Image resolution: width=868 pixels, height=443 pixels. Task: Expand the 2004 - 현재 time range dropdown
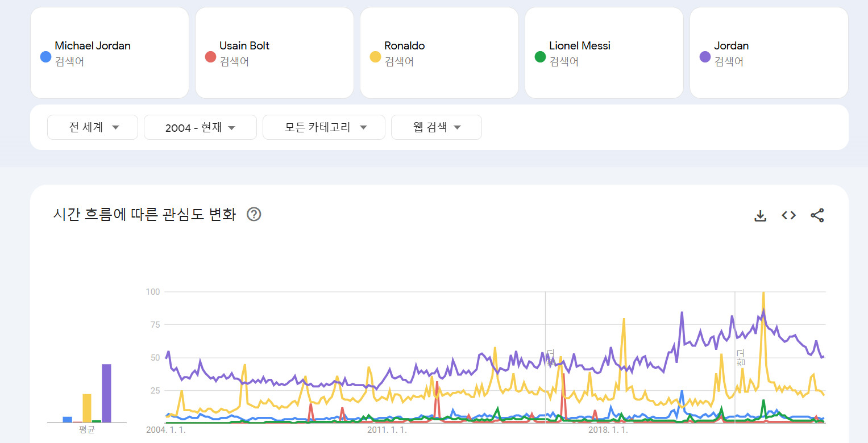pos(200,128)
